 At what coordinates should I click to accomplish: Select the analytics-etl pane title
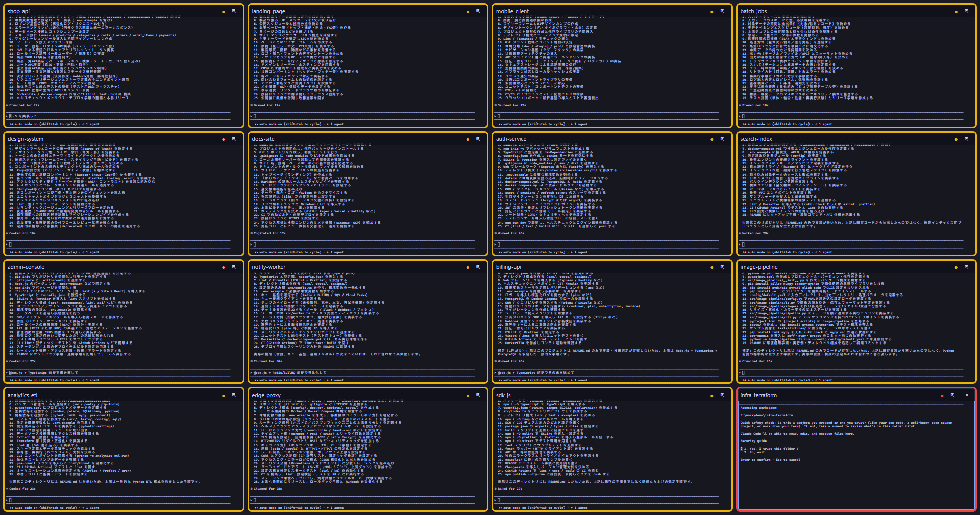[x=22, y=395]
